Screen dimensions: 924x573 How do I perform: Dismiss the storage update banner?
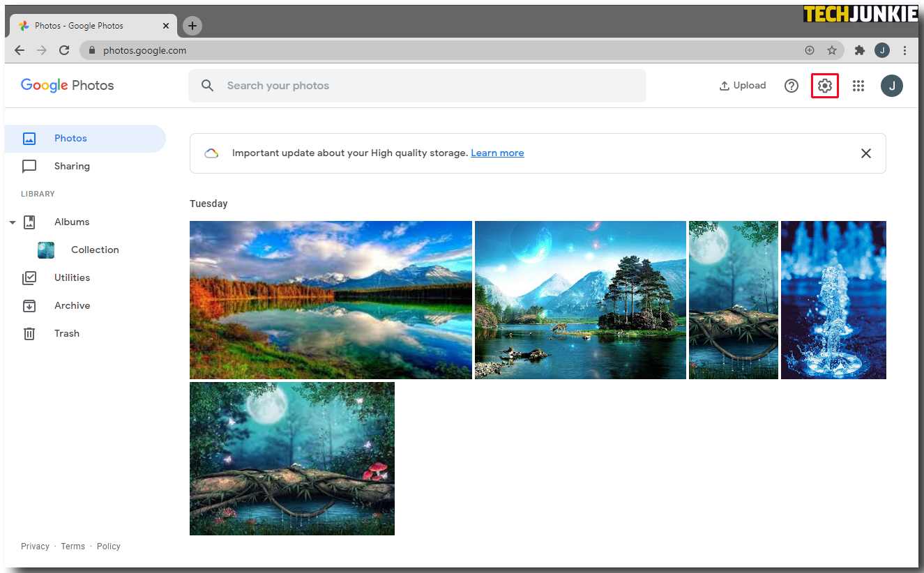coord(865,153)
